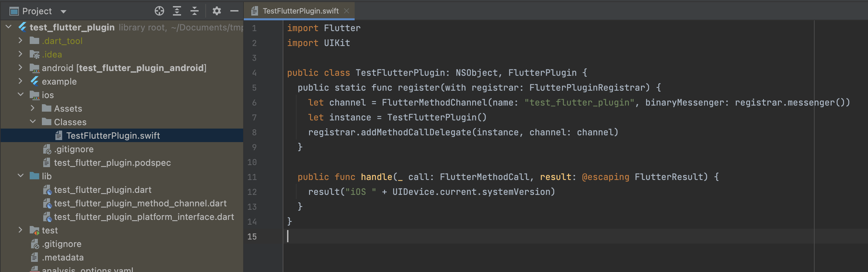Screen dimensions: 868x272
Task: Hide the Project panel with minus icon
Action: 234,11
